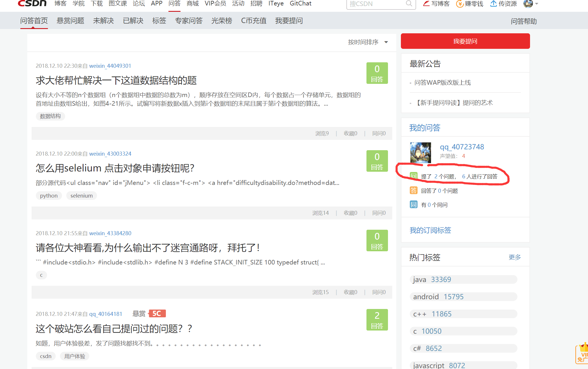Click the 5C bounty badge
Image resolution: width=588 pixels, height=369 pixels.
click(157, 313)
